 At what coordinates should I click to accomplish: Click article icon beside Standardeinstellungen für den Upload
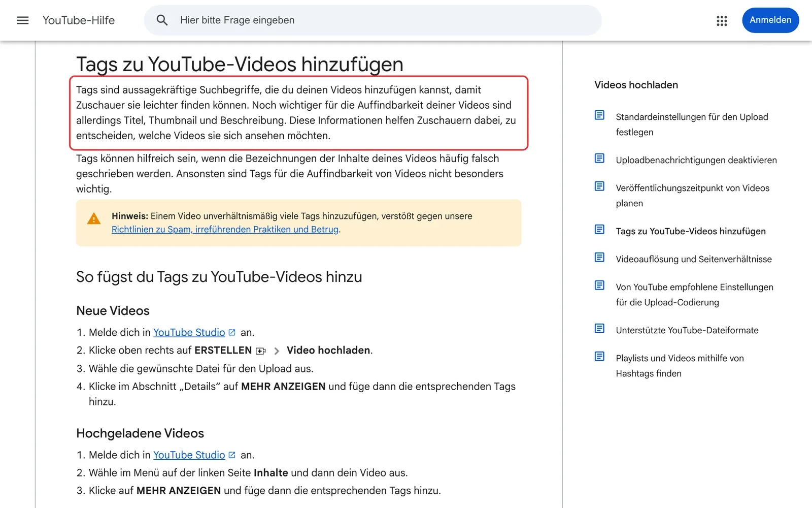coord(599,115)
